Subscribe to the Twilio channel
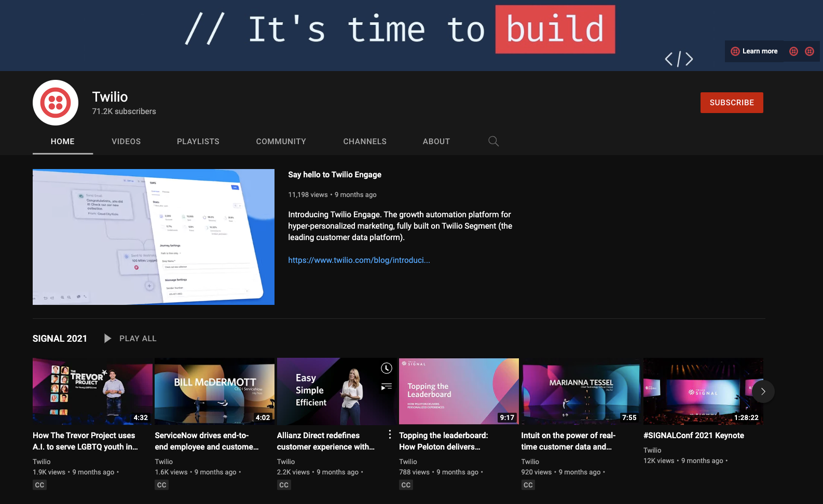Image resolution: width=823 pixels, height=504 pixels. [x=732, y=103]
